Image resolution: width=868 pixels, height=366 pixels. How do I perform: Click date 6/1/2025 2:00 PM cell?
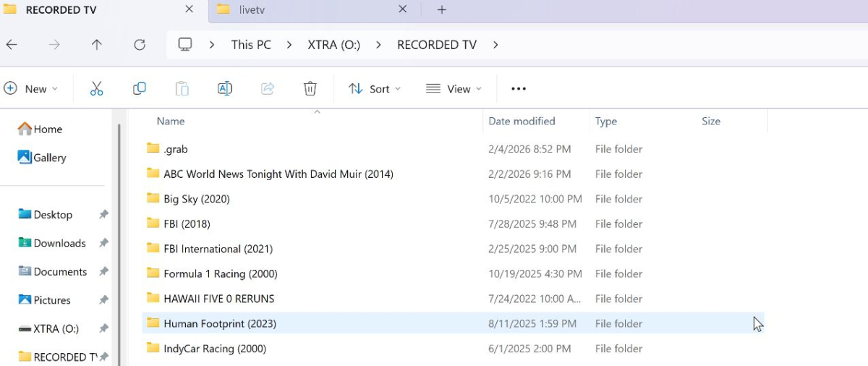tap(529, 348)
